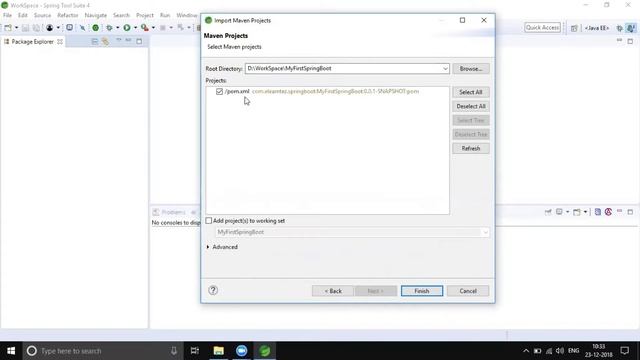Click the New wizard toolbar icon
The width and height of the screenshot is (640, 360).
[8, 28]
